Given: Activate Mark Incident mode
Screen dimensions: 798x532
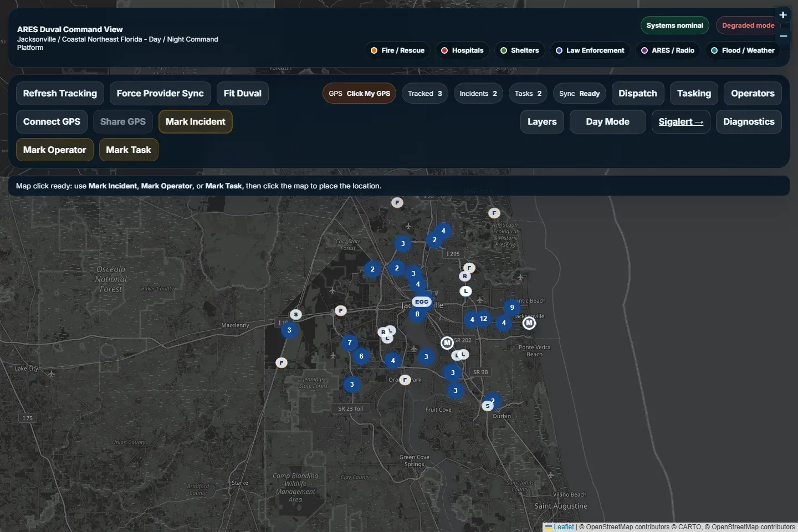Looking at the screenshot, I should coord(196,122).
